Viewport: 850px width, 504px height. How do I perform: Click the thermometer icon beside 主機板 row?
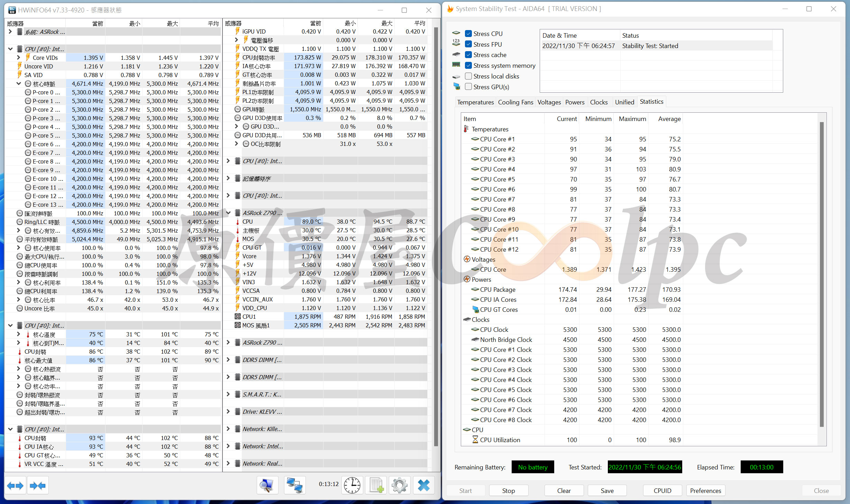point(238,230)
